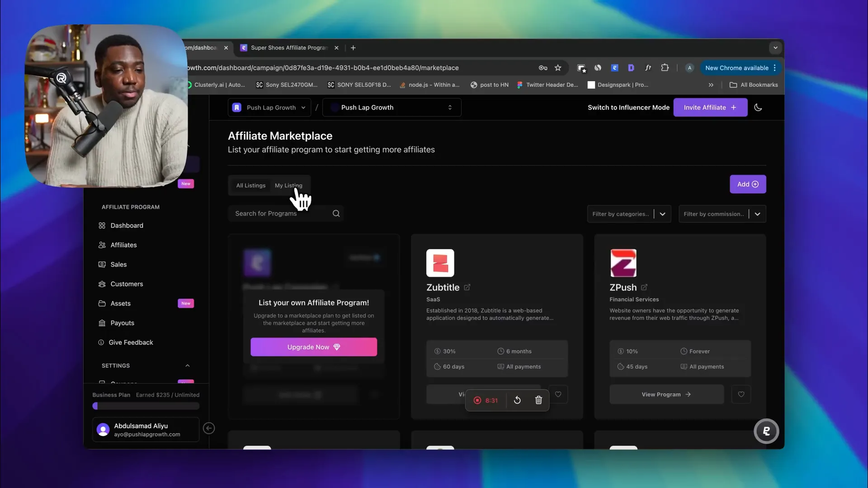Select the All Listings tab
This screenshot has width=868, height=488.
(x=251, y=185)
